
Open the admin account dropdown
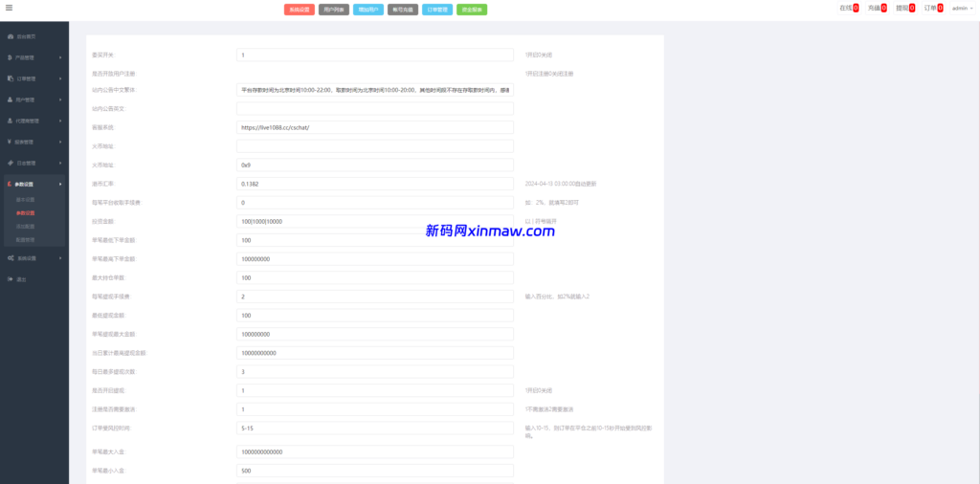click(961, 8)
